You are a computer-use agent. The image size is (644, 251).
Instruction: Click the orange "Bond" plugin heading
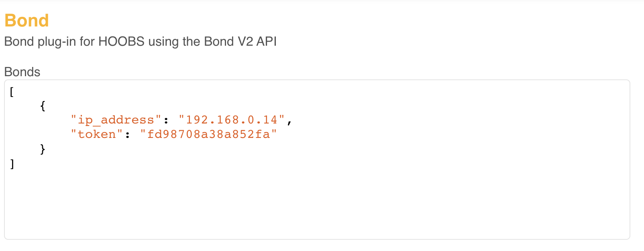tap(26, 20)
